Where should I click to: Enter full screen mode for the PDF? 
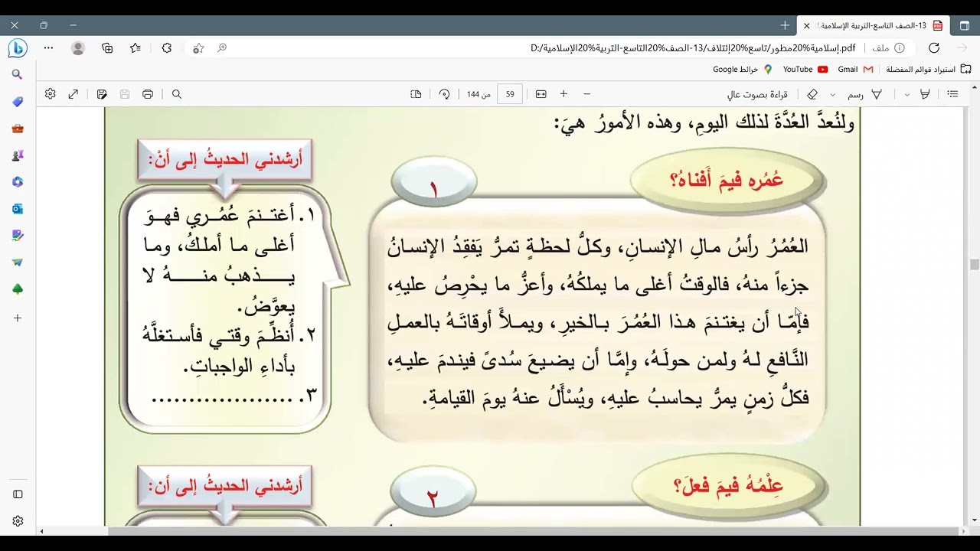pyautogui.click(x=73, y=94)
